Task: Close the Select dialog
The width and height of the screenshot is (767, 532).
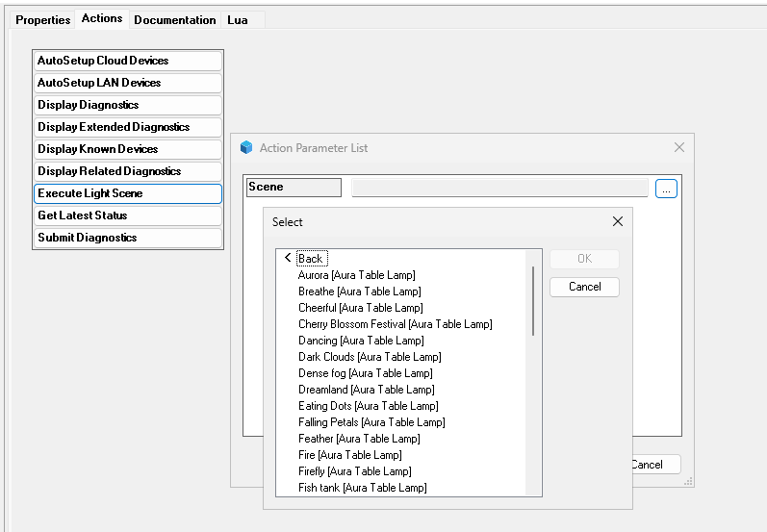Action: coord(618,222)
